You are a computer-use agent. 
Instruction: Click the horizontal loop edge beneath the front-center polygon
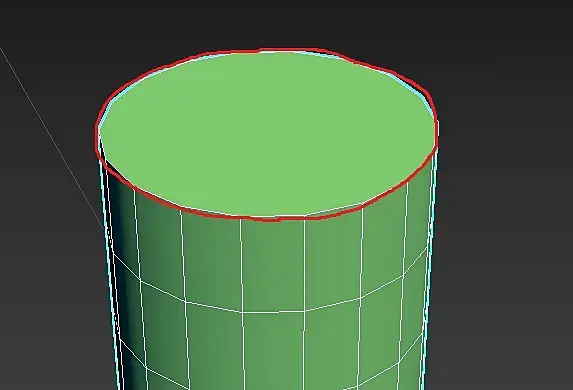[273, 312]
